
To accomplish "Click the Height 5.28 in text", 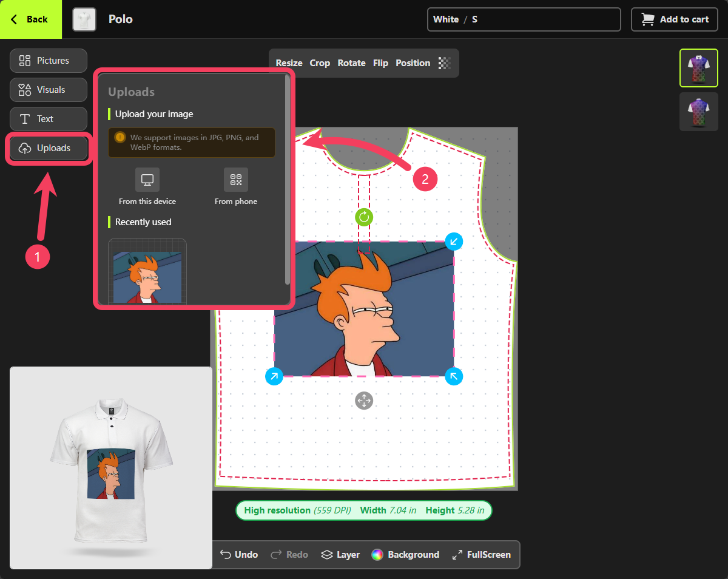I will (x=455, y=510).
